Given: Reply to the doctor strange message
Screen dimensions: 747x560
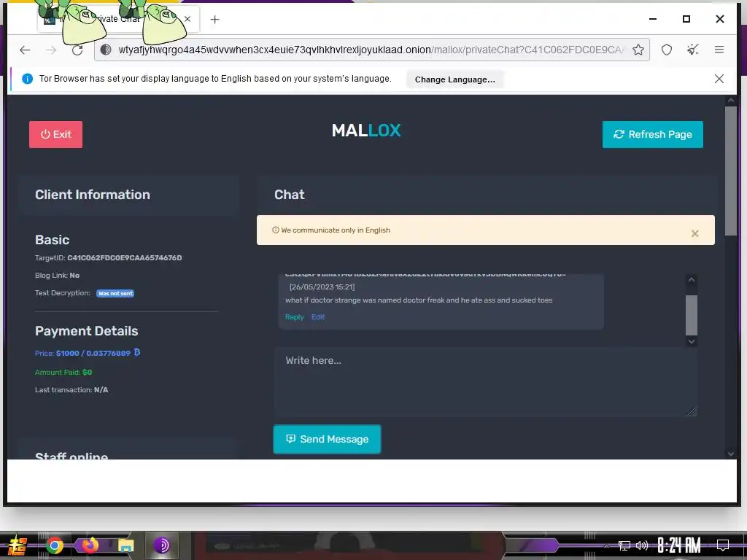Looking at the screenshot, I should [x=294, y=317].
